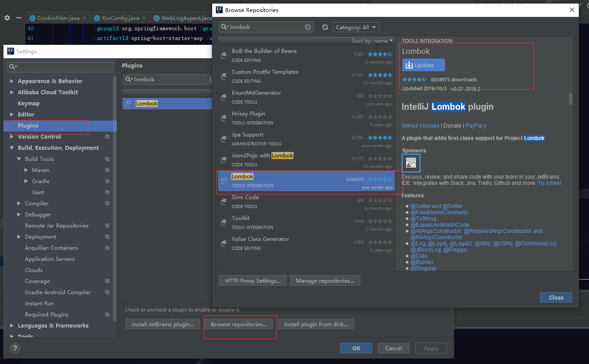Switch to XssConfig.java editor tab
The height and width of the screenshot is (364, 589).
[x=120, y=18]
